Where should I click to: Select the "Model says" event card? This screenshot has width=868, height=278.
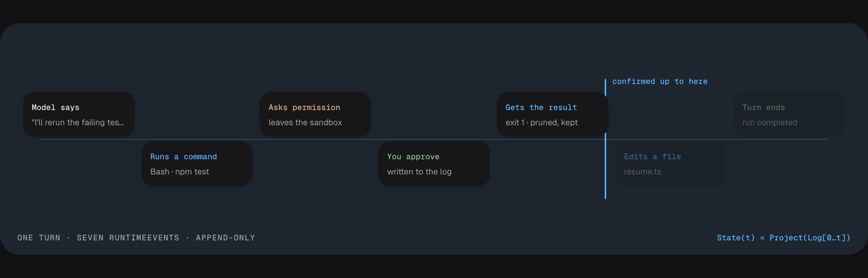[79, 114]
